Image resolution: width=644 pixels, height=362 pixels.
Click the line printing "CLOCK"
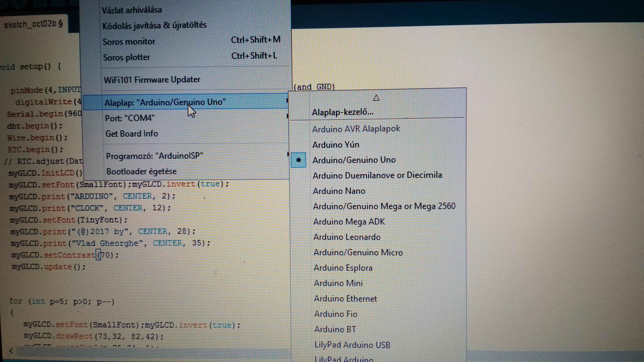(x=90, y=208)
